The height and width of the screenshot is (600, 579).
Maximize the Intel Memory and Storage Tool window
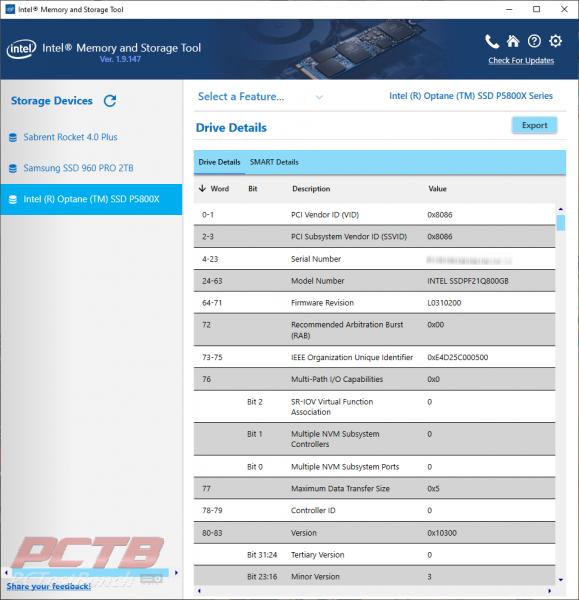(x=537, y=9)
